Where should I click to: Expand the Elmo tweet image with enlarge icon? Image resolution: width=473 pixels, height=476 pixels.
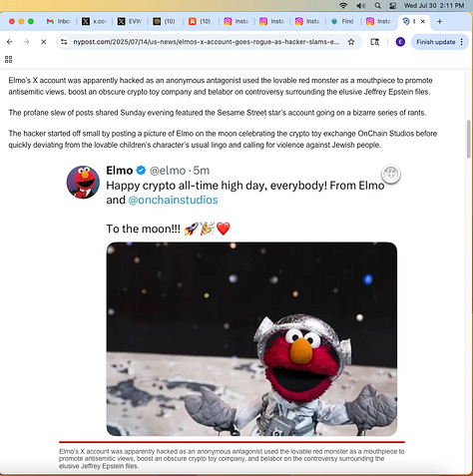391,174
